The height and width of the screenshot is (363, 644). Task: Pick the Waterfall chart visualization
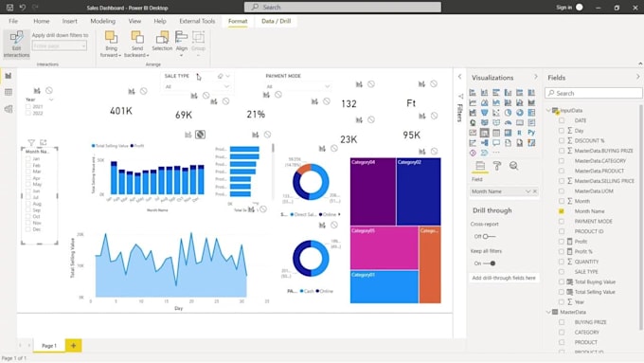click(x=473, y=112)
